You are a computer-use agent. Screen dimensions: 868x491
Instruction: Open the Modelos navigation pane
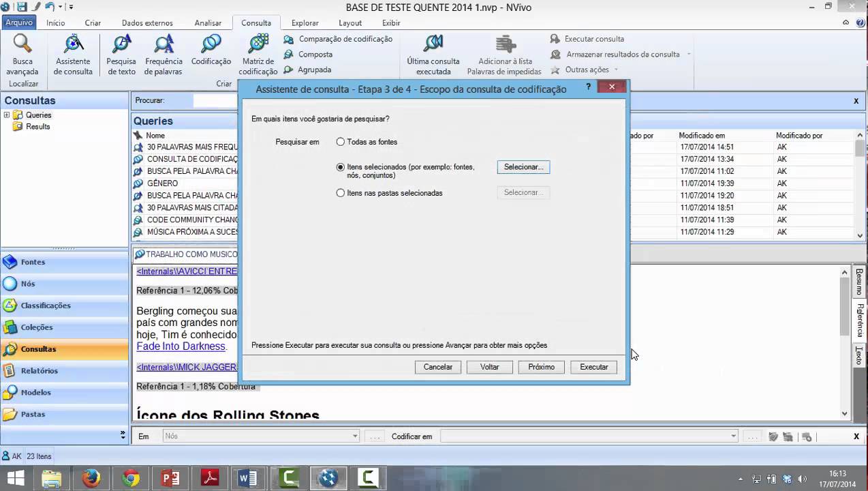coord(64,393)
